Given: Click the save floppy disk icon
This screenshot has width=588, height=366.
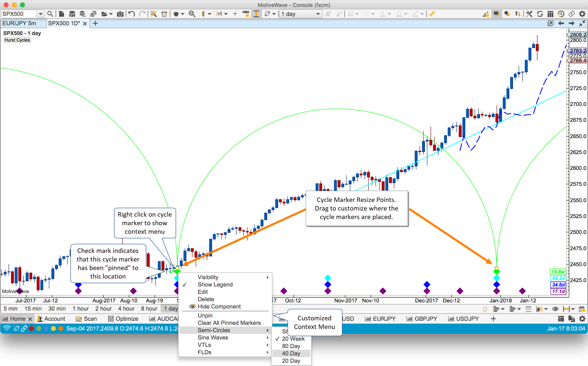Looking at the screenshot, I should 72,14.
